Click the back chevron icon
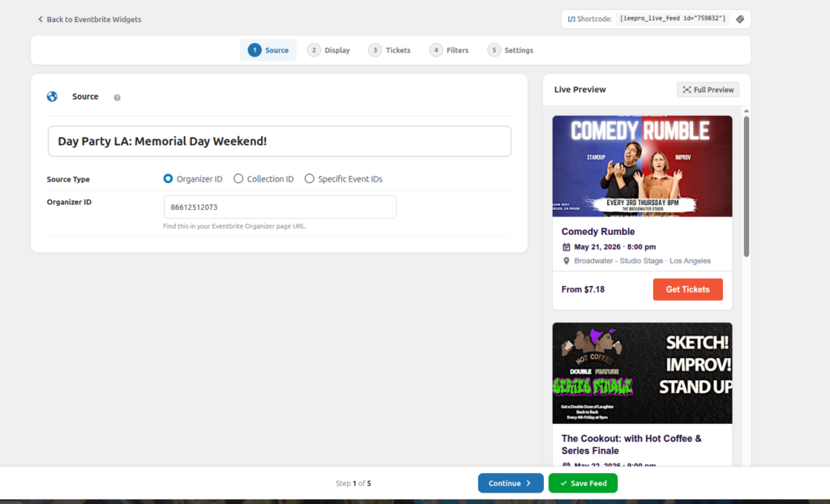This screenshot has width=830, height=504. pos(41,19)
